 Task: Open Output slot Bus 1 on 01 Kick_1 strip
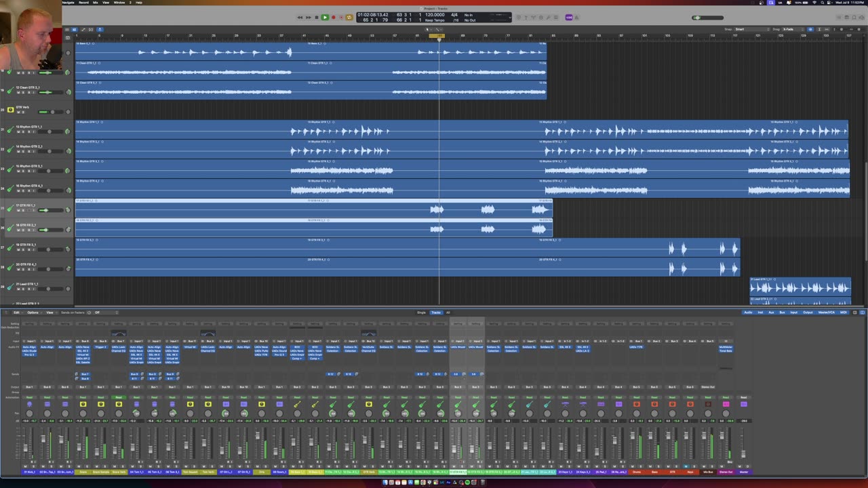[29, 387]
